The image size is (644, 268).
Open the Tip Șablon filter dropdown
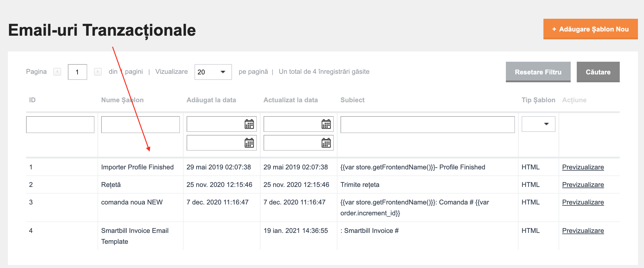(538, 124)
